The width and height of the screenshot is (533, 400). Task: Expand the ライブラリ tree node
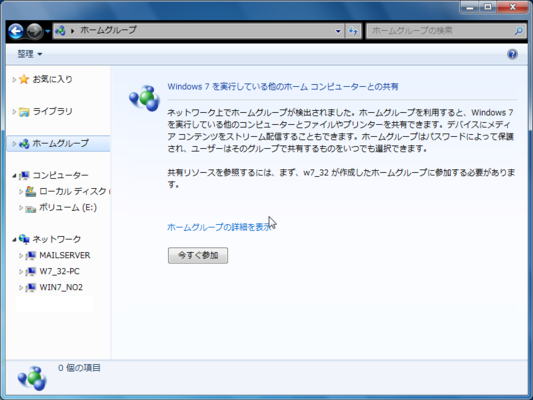tap(14, 111)
